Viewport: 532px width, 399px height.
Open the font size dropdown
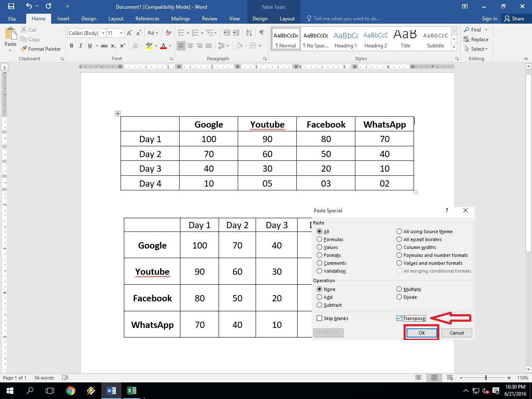121,33
